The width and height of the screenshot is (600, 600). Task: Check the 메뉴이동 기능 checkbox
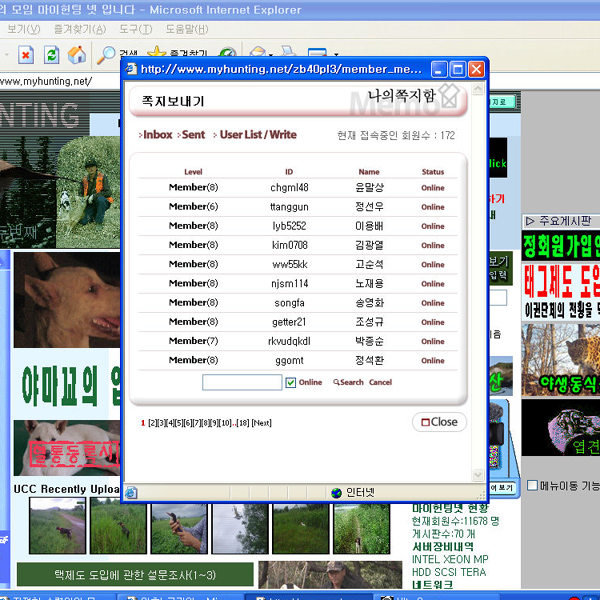(531, 486)
